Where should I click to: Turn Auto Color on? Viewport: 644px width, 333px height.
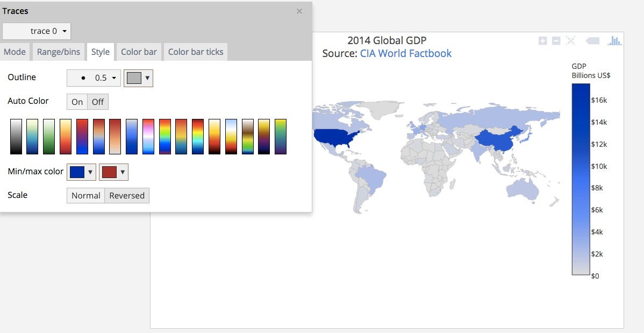77,102
